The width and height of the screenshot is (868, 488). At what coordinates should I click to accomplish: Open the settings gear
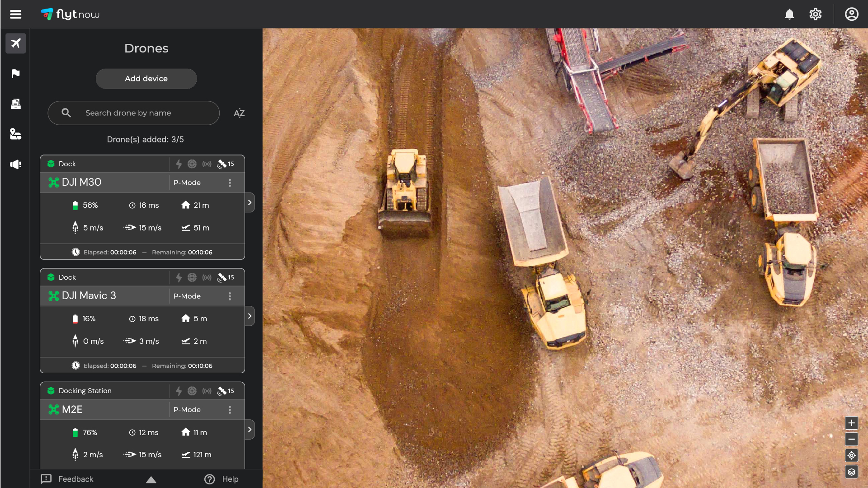(815, 14)
